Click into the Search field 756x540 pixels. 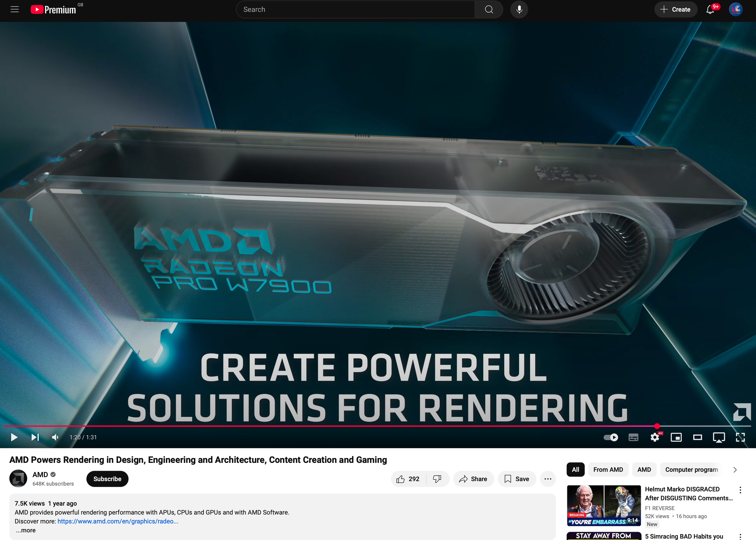pyautogui.click(x=355, y=9)
